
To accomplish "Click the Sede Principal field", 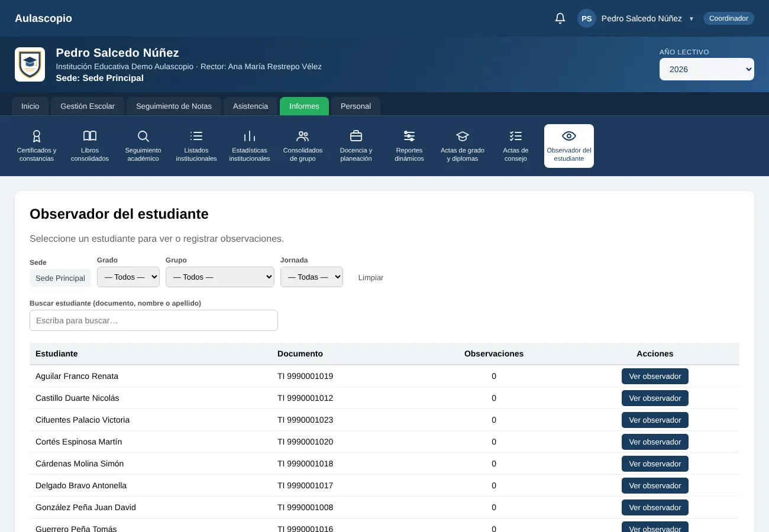I will (x=60, y=278).
